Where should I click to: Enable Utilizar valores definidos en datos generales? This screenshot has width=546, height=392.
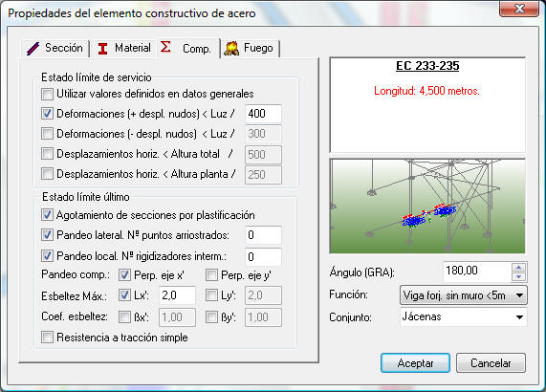click(48, 94)
